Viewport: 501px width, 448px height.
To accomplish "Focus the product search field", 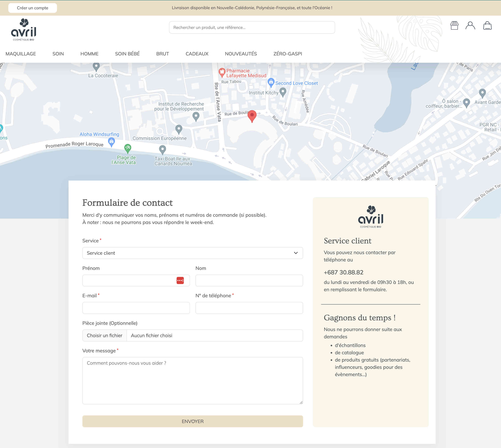I will click(252, 27).
